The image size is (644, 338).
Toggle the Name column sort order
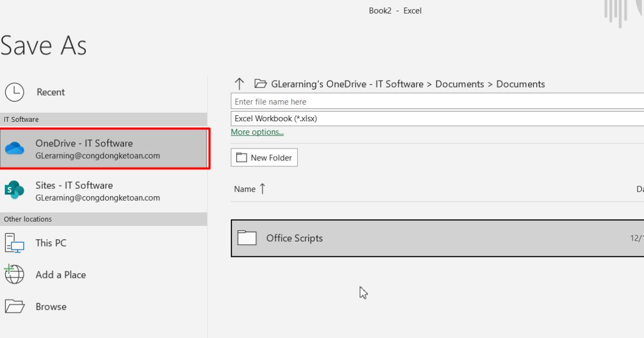[x=250, y=189]
